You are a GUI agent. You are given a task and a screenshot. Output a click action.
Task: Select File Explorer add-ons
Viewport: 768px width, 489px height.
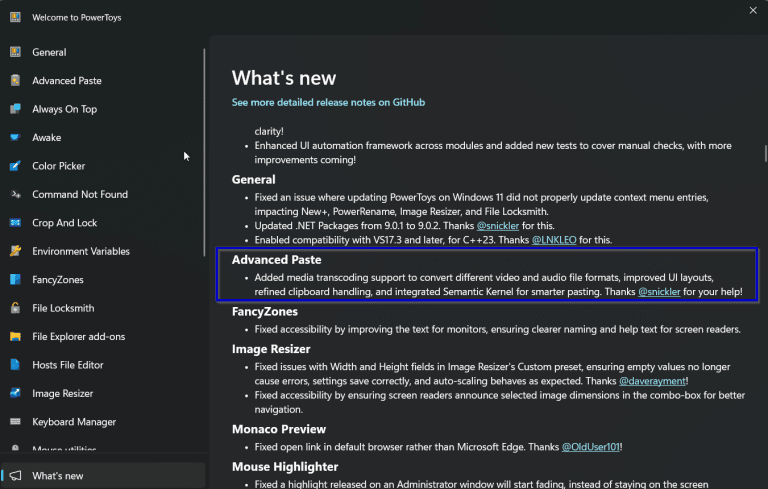click(102, 336)
